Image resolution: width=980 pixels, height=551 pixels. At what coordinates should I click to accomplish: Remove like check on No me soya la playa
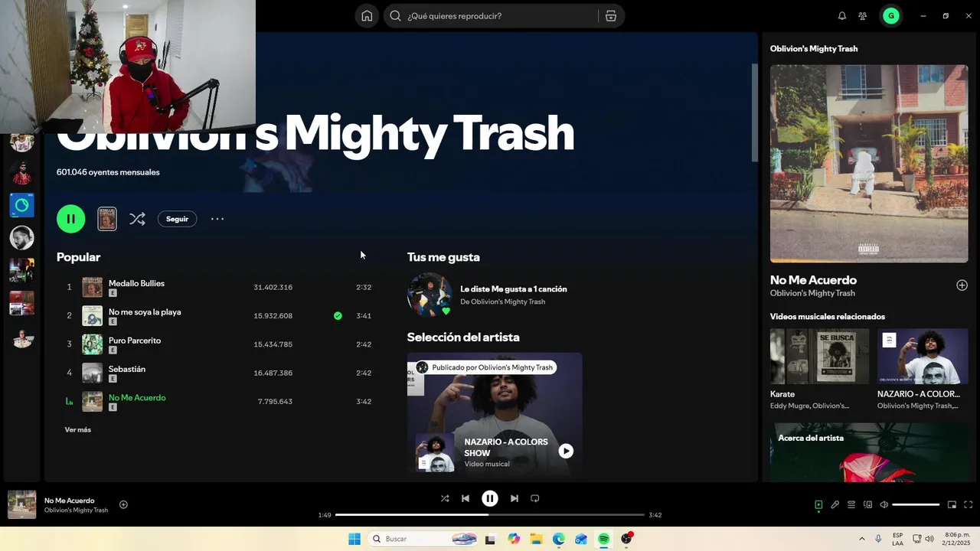(x=338, y=315)
